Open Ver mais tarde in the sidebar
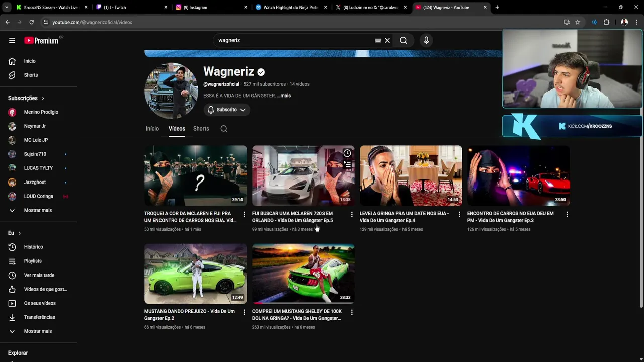 pyautogui.click(x=39, y=275)
